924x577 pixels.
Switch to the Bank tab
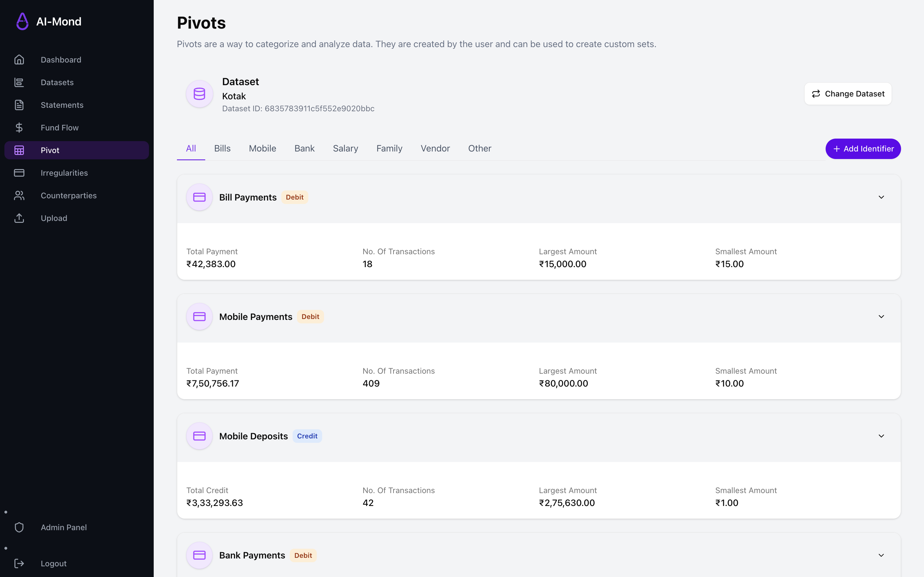305,148
